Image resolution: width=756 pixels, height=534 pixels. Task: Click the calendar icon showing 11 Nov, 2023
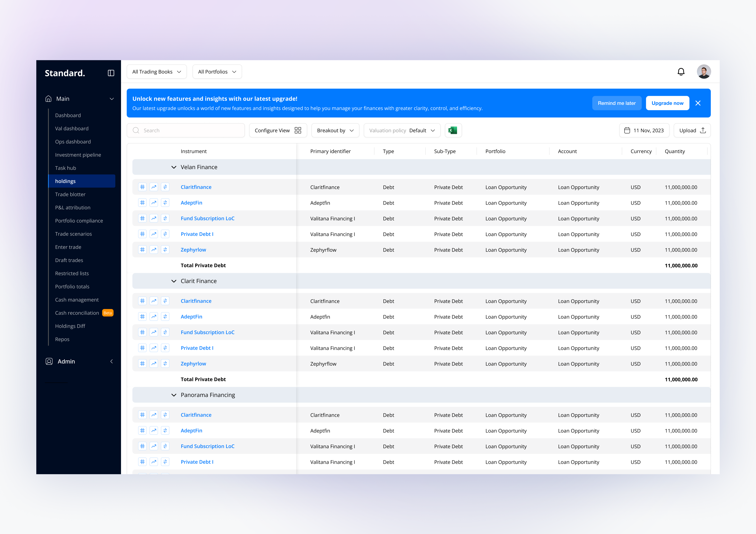click(x=628, y=130)
